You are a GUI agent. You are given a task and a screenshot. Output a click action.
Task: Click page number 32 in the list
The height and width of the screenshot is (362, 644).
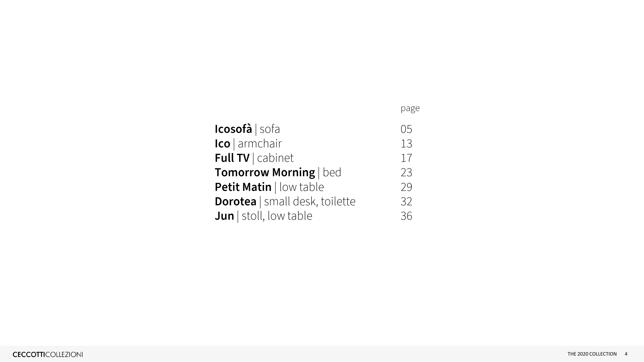coord(406,201)
